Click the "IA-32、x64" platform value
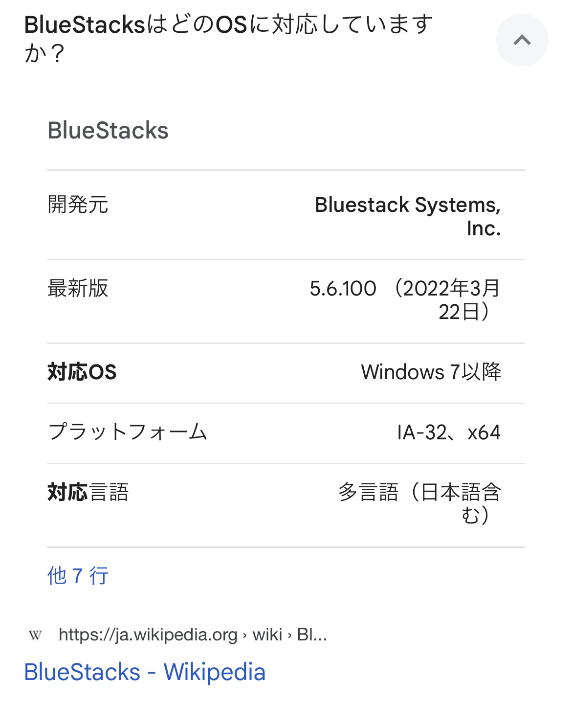Screen dimensions: 572x728 coord(449,432)
